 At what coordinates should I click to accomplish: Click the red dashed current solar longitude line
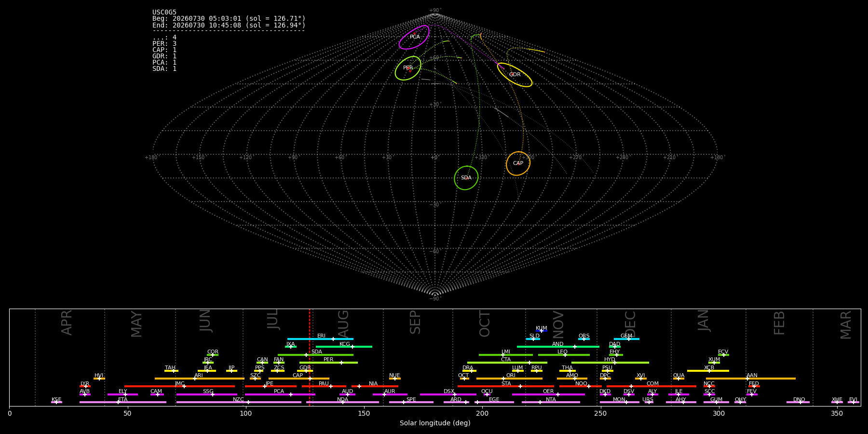[310, 357]
